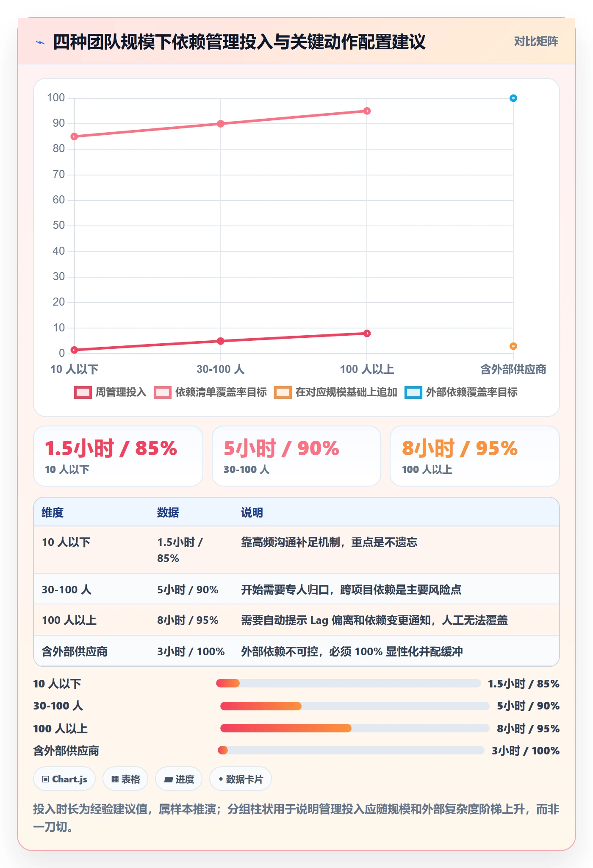Click the table cell 外部依赖不可控，必须 100% 显性化并配缓冲

coord(352,651)
